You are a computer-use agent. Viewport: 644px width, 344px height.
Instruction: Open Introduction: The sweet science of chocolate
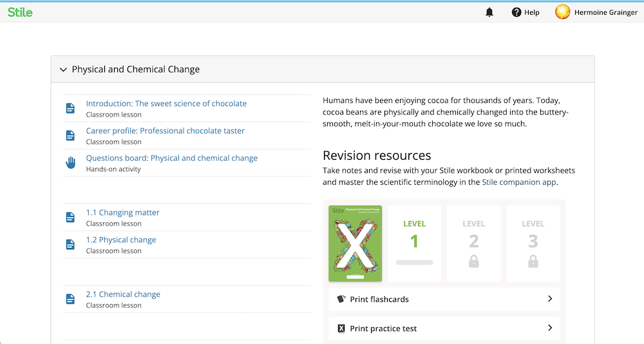(166, 104)
